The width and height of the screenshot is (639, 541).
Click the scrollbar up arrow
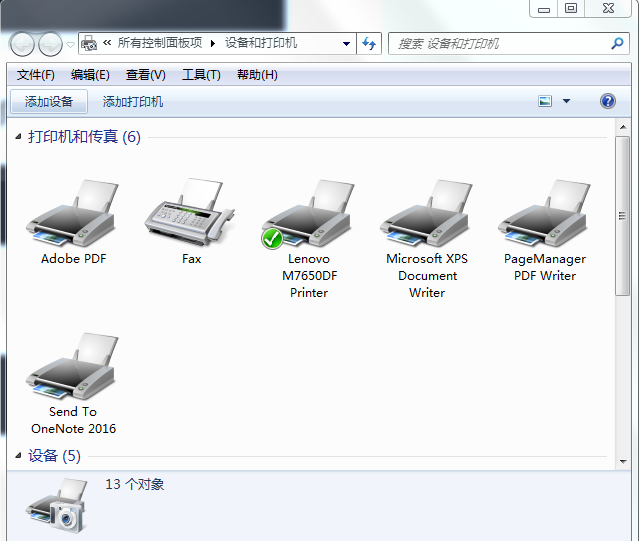623,127
